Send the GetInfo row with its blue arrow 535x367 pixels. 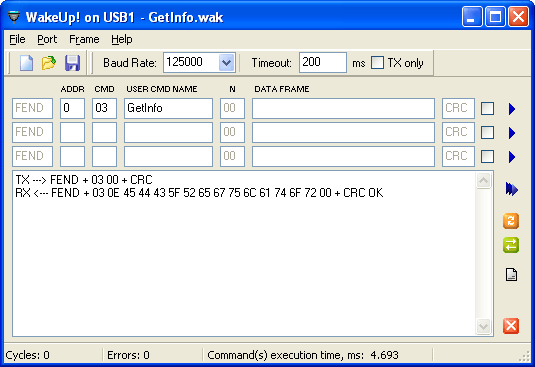click(x=512, y=109)
